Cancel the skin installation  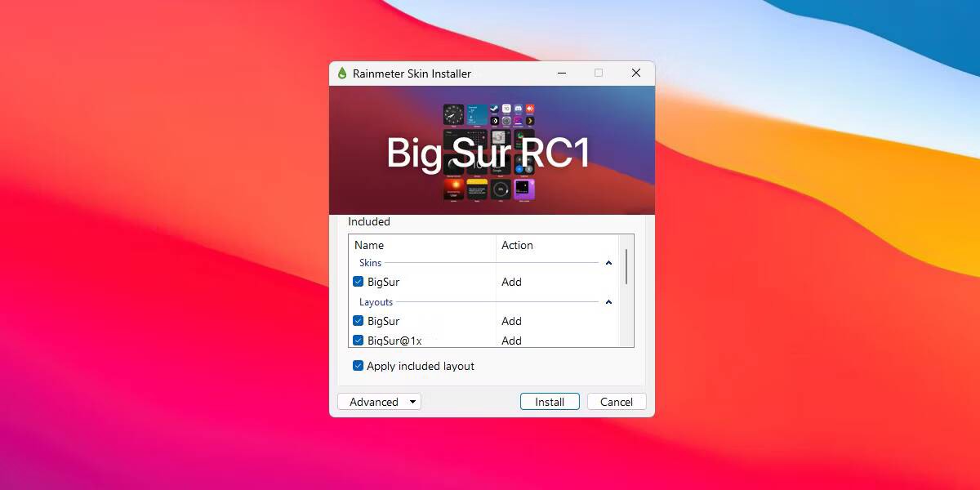[x=617, y=402]
